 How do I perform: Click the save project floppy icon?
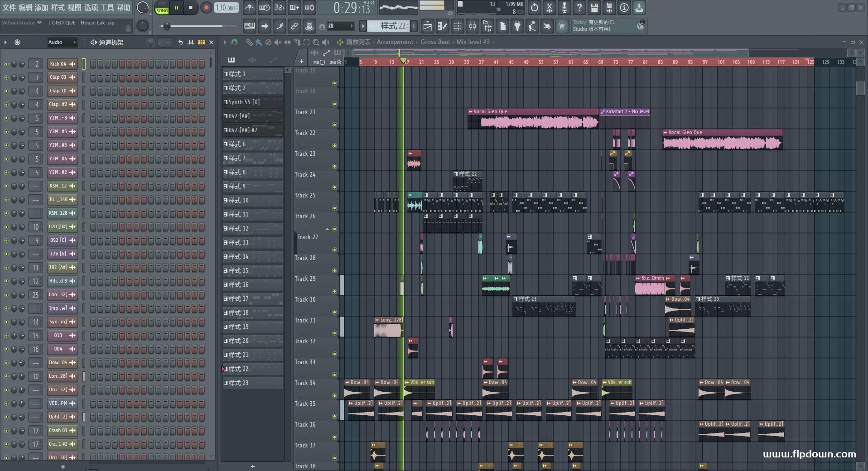pos(594,8)
